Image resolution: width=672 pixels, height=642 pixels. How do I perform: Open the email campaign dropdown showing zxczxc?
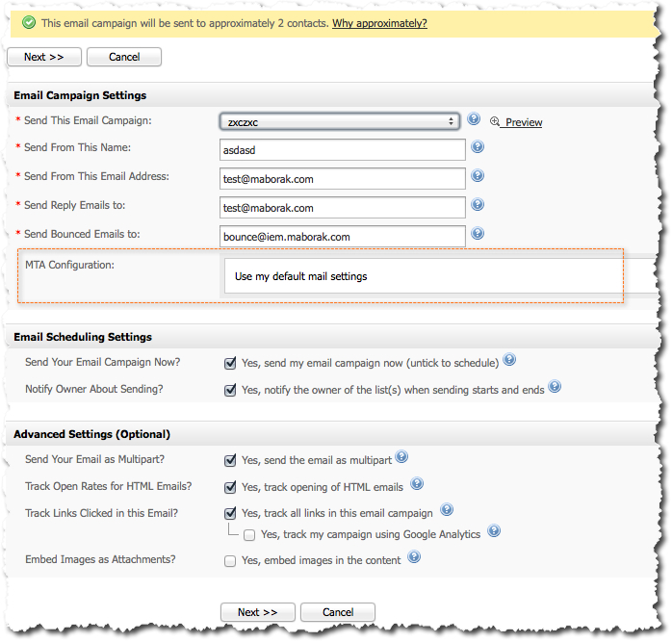(340, 121)
